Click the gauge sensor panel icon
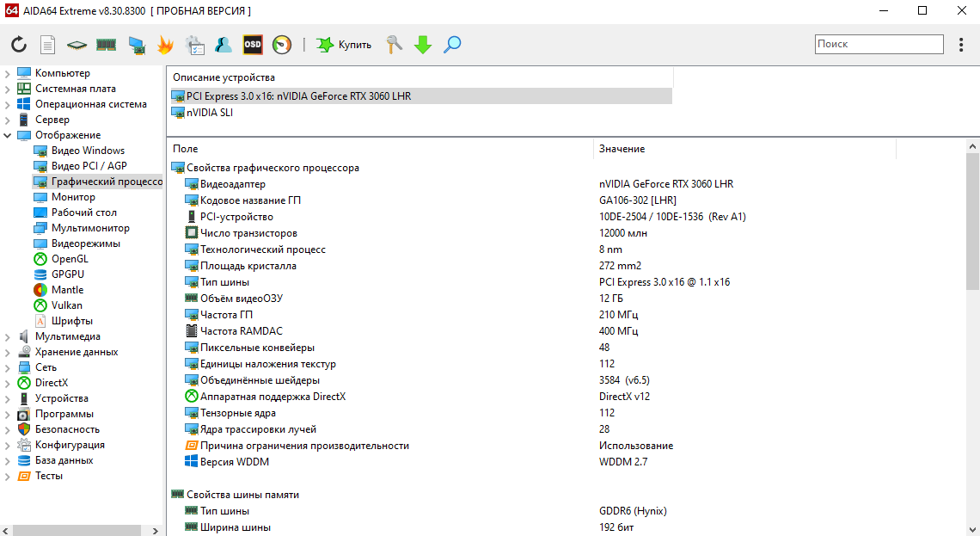The image size is (980, 536). pos(282,45)
